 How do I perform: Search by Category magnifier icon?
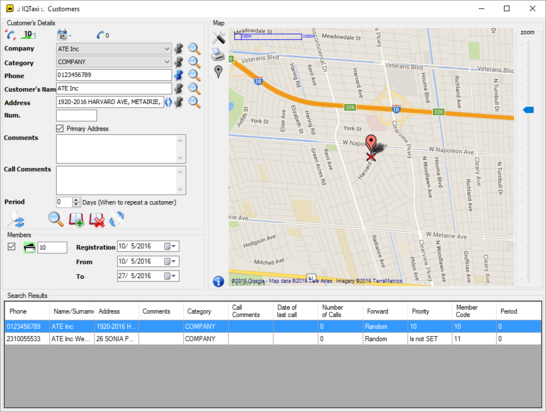click(x=194, y=62)
